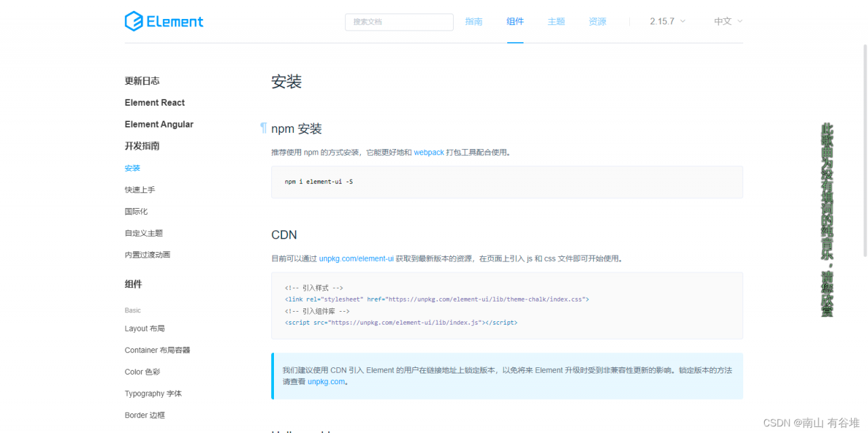Click the script src code line
Image resolution: width=868 pixels, height=433 pixels.
pyautogui.click(x=401, y=323)
